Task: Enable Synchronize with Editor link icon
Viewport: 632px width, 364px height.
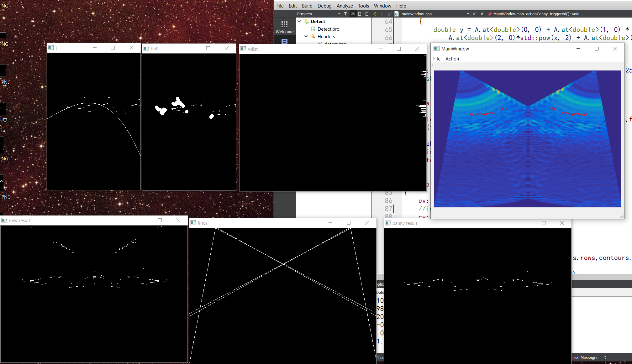Action: [353, 14]
